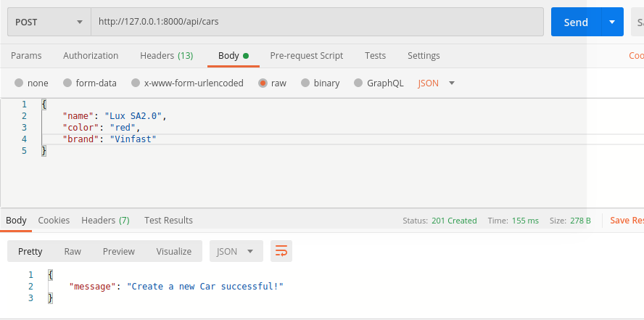Click the request URL input field
Screen dimensions: 644x320
coord(317,22)
